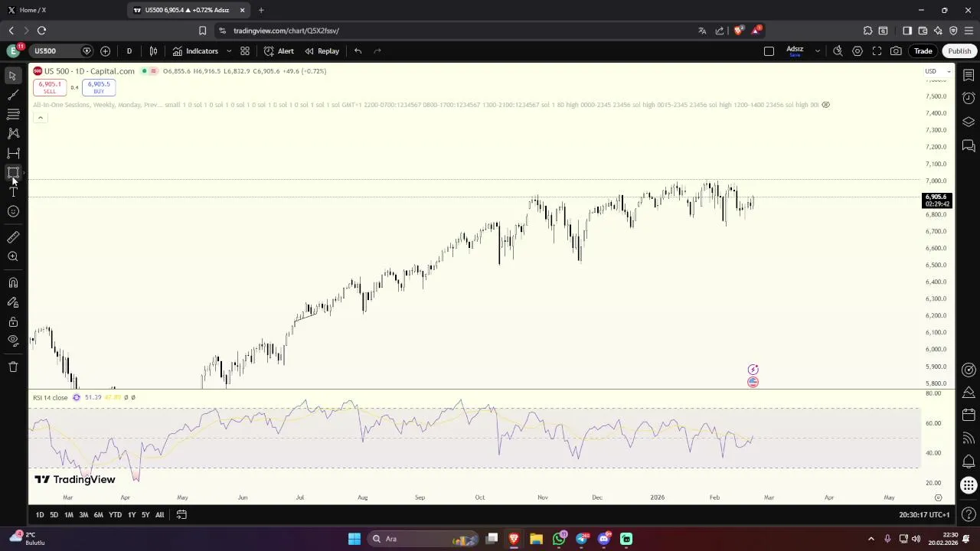Click the Adsız layout save button

(795, 51)
